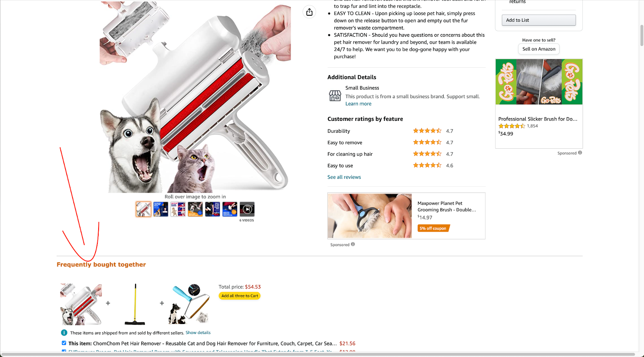The width and height of the screenshot is (644, 357).
Task: Expand Show details for seller shipping
Action: click(x=198, y=332)
